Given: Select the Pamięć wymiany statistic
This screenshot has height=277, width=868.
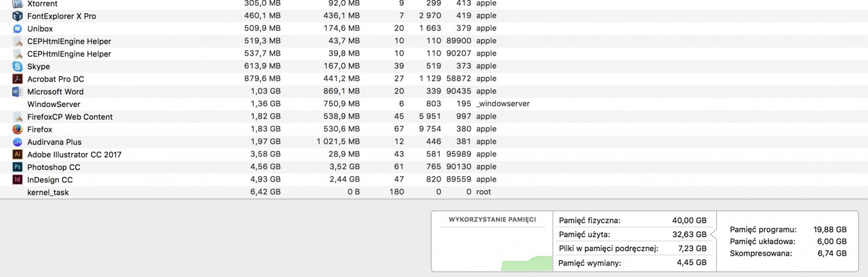Looking at the screenshot, I should [x=632, y=263].
